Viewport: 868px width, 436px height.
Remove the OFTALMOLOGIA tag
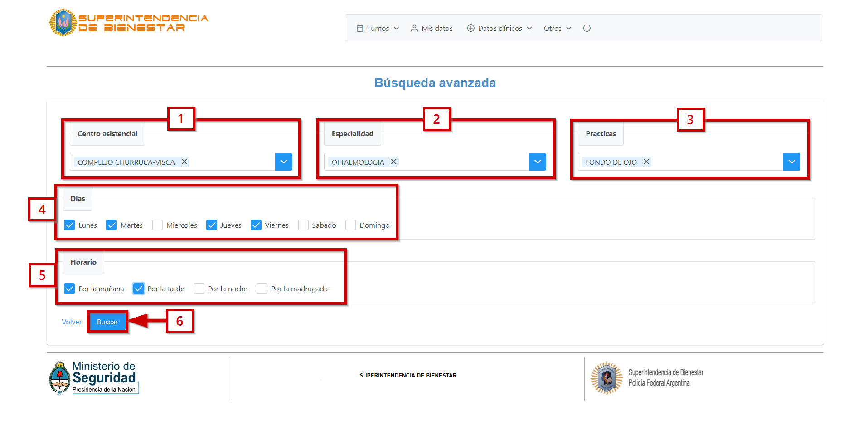pos(393,162)
